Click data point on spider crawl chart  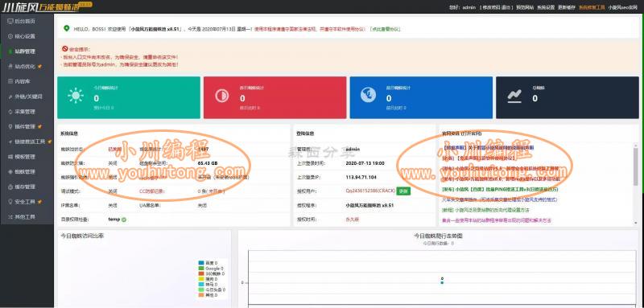point(442,282)
